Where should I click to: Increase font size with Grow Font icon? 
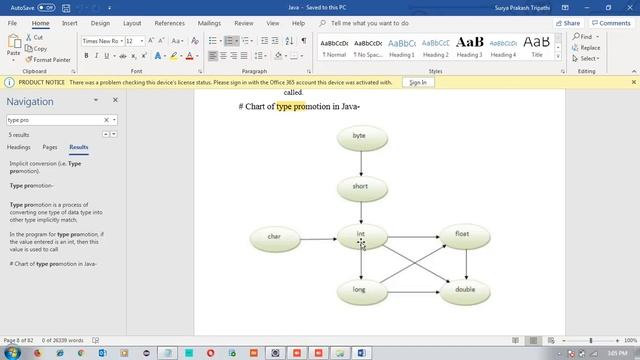tap(151, 40)
